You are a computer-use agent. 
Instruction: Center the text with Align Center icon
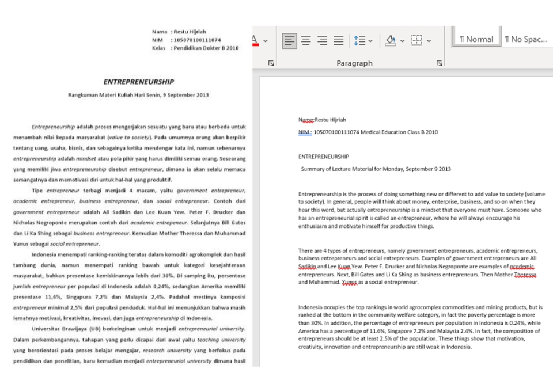(306, 40)
